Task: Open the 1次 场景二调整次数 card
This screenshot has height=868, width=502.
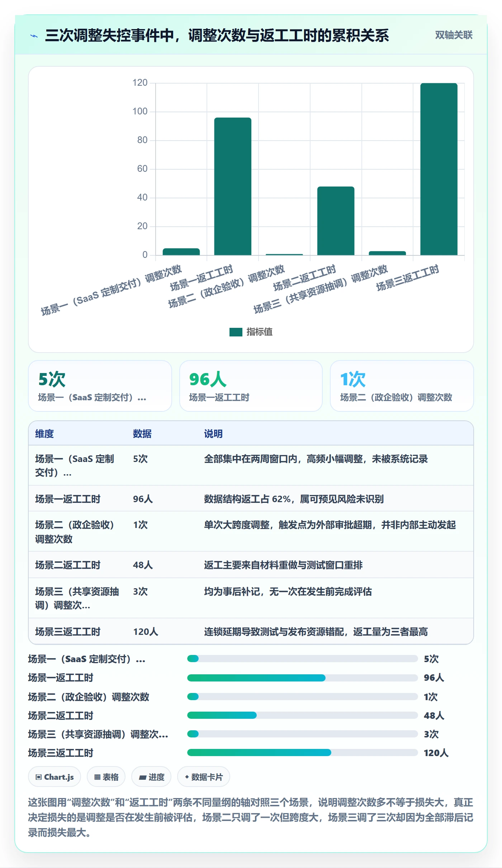Action: coord(402,386)
